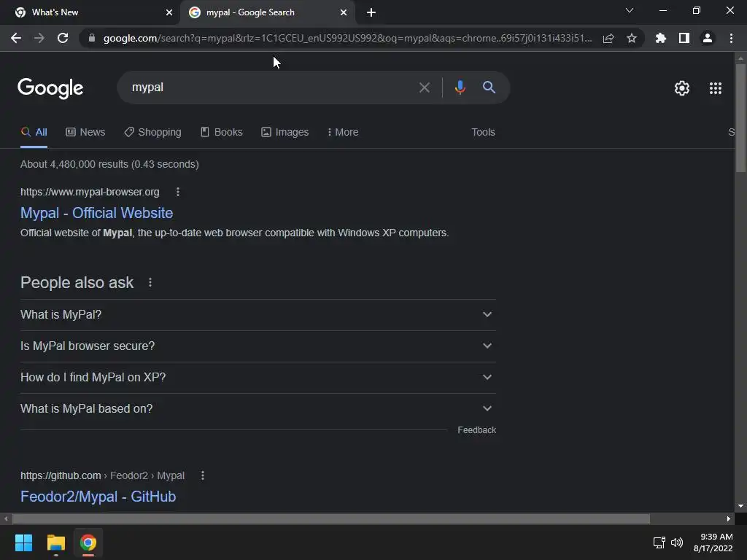Open the tab search chevron

[x=630, y=10]
